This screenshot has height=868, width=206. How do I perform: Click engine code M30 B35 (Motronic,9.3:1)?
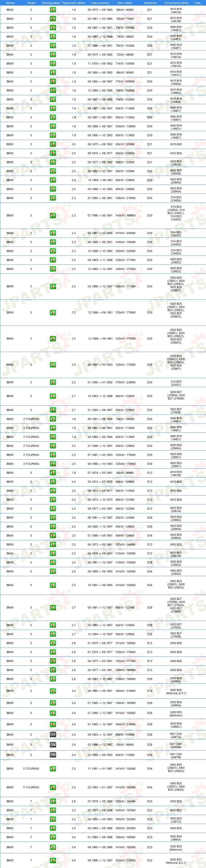pos(176,692)
